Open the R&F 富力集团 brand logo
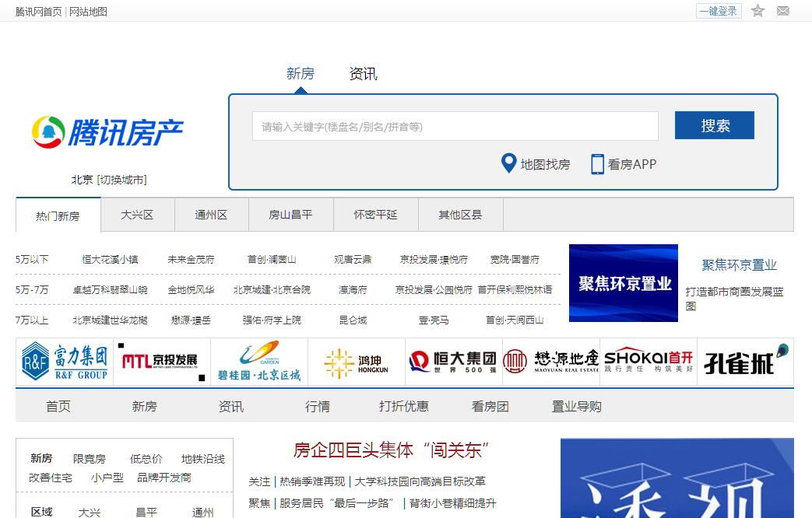This screenshot has height=518, width=812. tap(65, 362)
